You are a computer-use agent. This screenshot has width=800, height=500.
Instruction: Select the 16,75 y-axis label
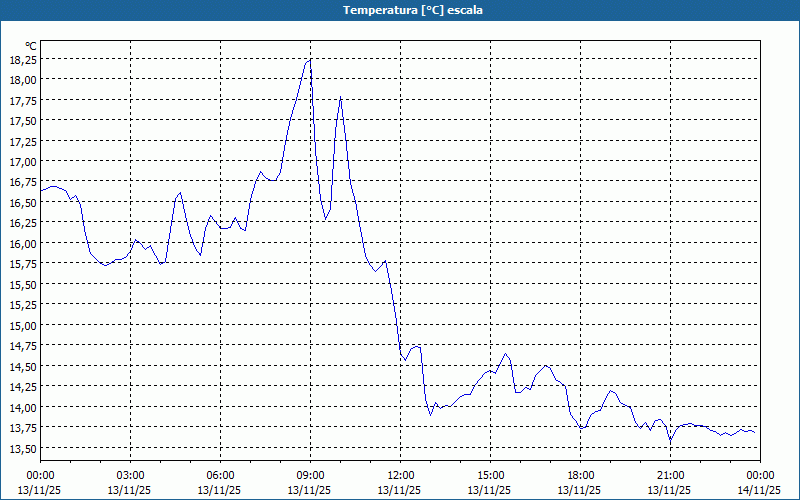22,183
